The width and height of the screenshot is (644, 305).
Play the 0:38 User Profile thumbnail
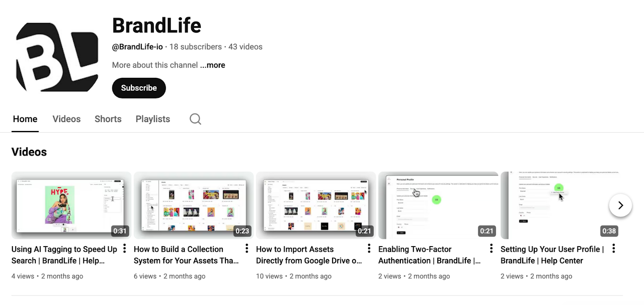561,205
